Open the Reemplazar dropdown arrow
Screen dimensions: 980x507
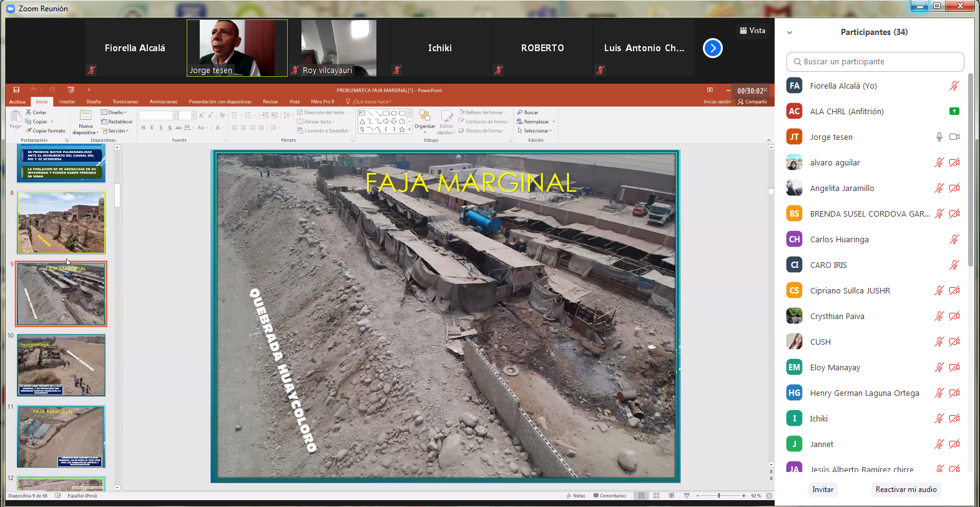(x=554, y=122)
